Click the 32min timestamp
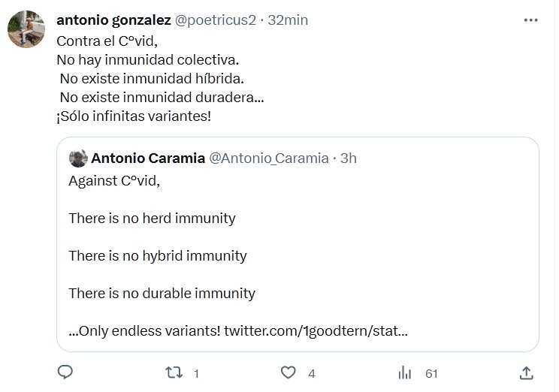Image resolution: width=559 pixels, height=392 pixels. click(x=288, y=20)
